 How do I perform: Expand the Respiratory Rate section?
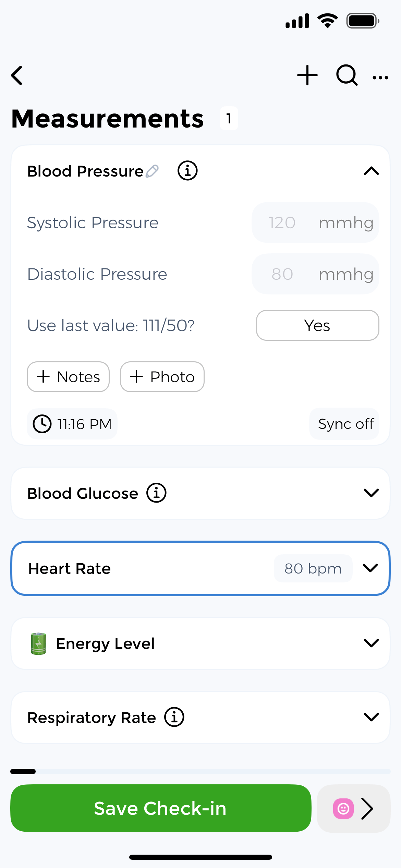tap(371, 717)
